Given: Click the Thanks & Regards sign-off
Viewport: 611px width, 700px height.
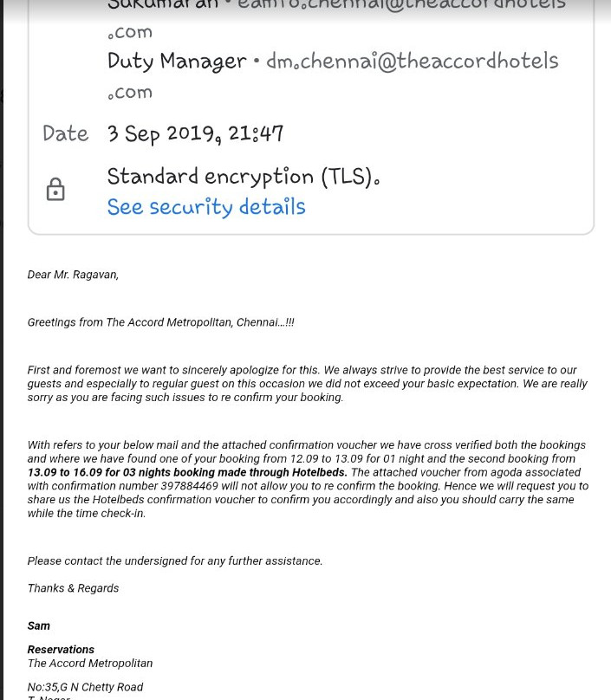Looking at the screenshot, I should point(74,588).
